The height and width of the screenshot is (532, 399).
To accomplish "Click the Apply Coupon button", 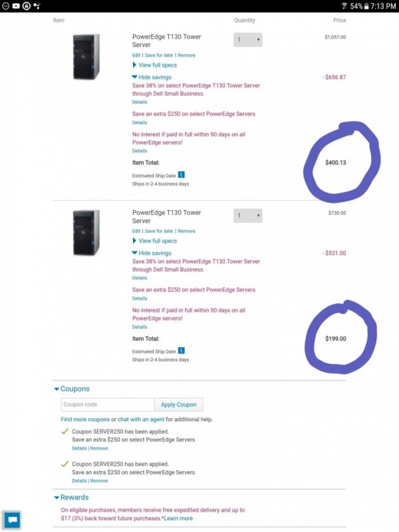I will tap(179, 405).
